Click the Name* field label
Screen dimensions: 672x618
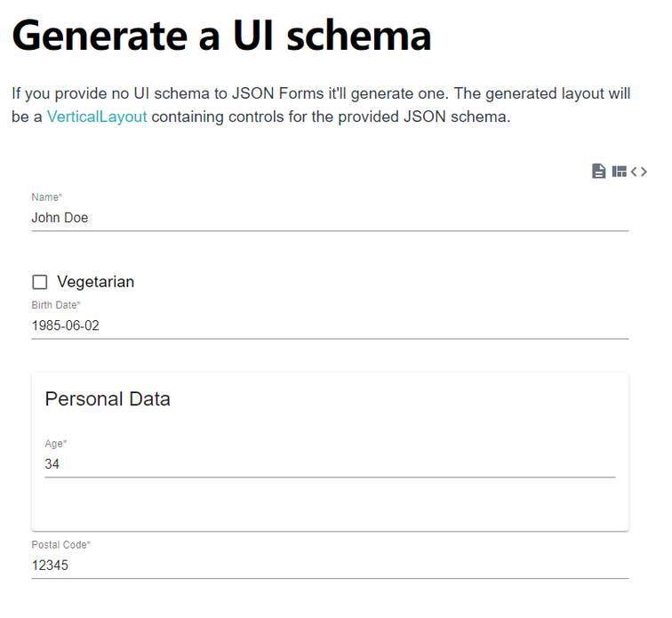(47, 197)
